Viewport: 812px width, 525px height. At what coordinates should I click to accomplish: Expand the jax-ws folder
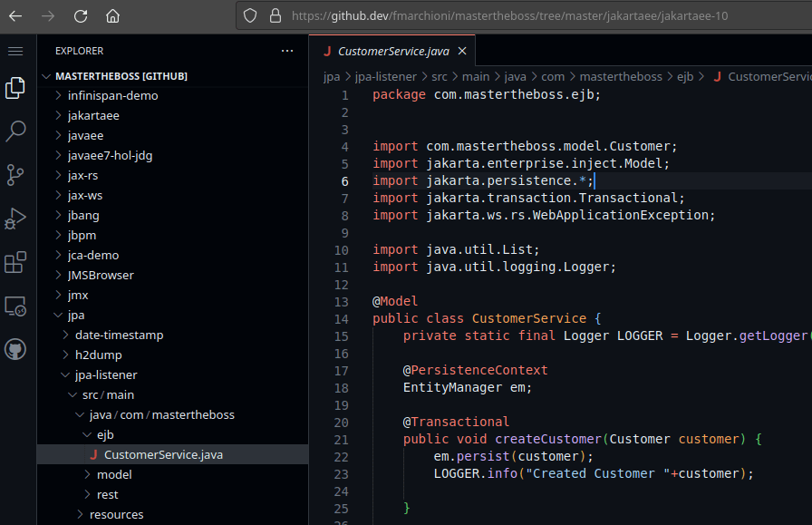pyautogui.click(x=173, y=195)
